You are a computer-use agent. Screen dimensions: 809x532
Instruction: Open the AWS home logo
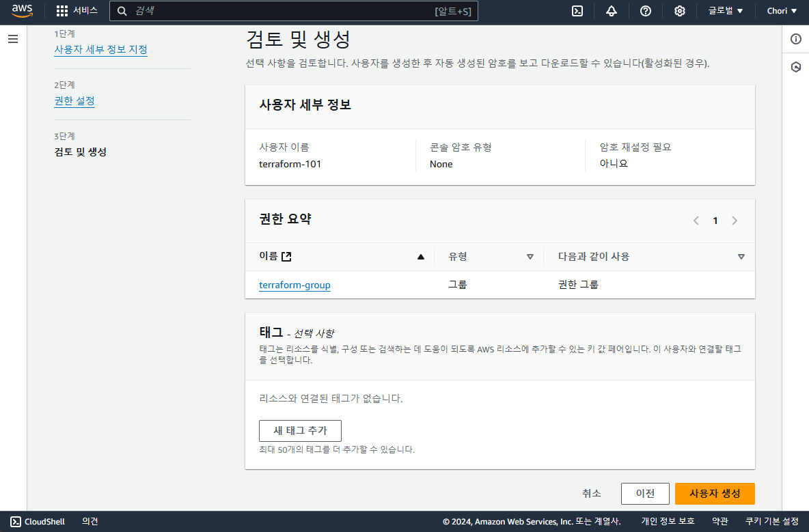pyautogui.click(x=22, y=11)
